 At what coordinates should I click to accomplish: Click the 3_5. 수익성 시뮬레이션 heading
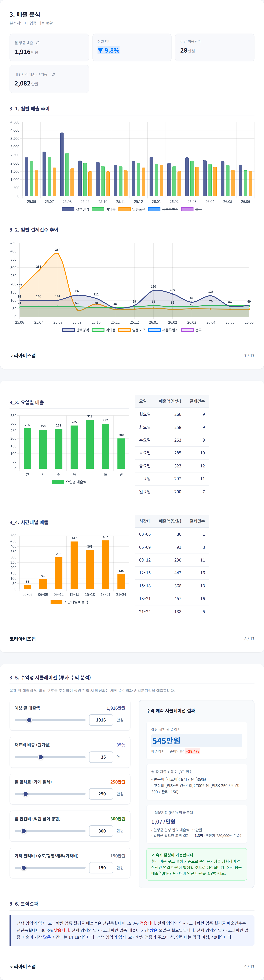tap(50, 678)
